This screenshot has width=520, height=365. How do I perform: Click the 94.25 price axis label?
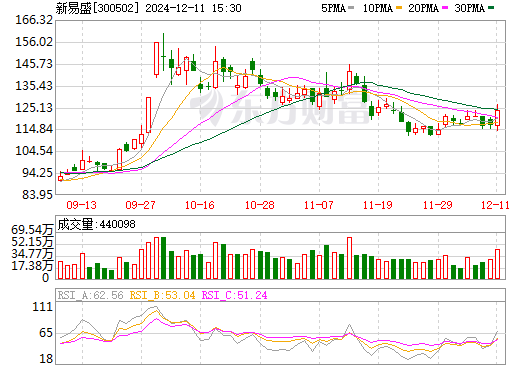tap(37, 173)
